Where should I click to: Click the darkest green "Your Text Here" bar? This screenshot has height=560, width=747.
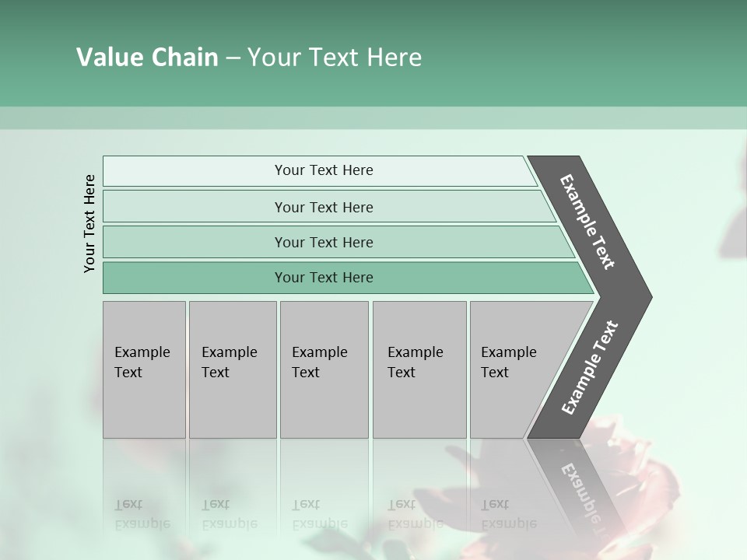[x=324, y=278]
